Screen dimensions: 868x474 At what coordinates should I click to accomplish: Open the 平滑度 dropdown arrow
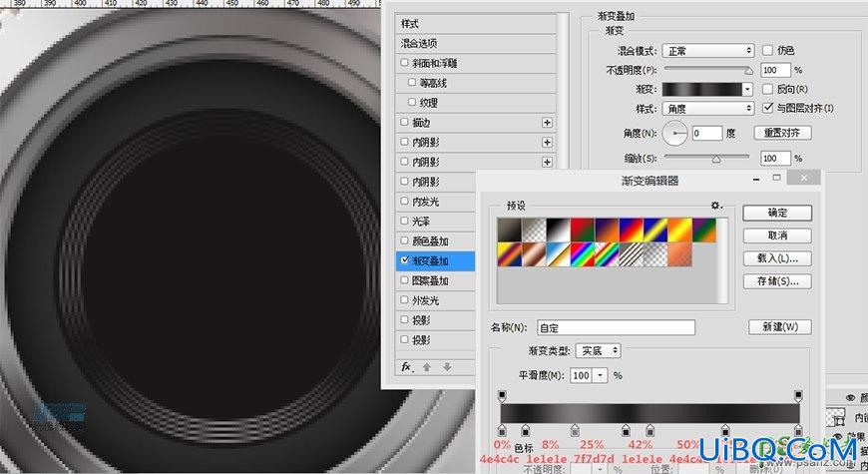(x=600, y=375)
